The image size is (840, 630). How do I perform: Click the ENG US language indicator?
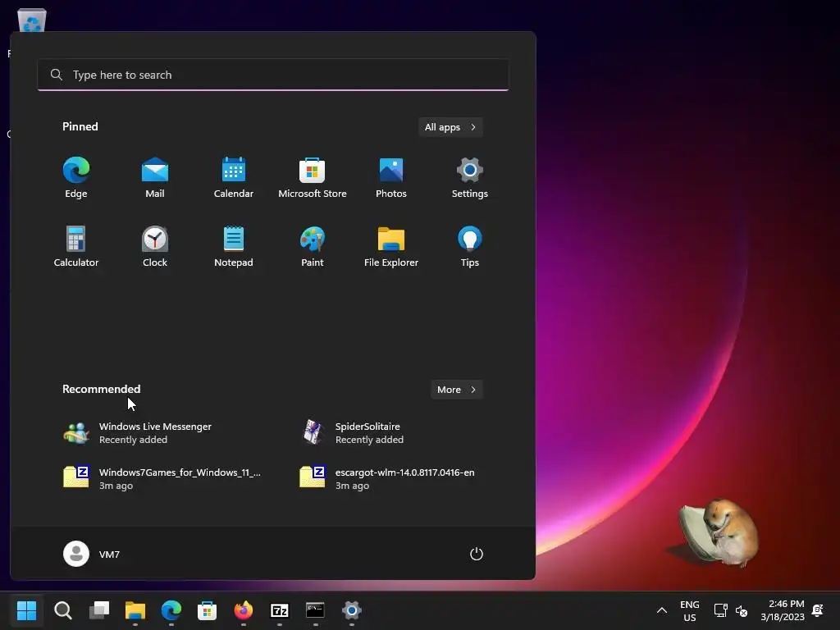[689, 610]
